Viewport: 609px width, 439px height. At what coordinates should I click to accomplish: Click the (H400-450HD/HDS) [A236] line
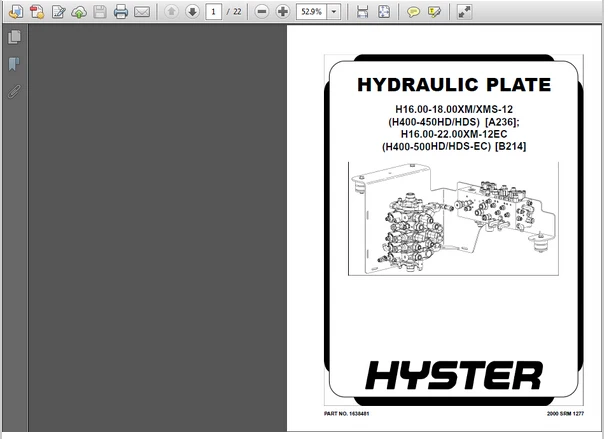coord(454,122)
